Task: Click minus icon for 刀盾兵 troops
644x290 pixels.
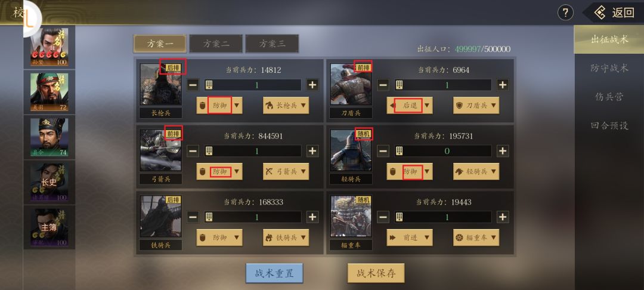Action: click(383, 85)
